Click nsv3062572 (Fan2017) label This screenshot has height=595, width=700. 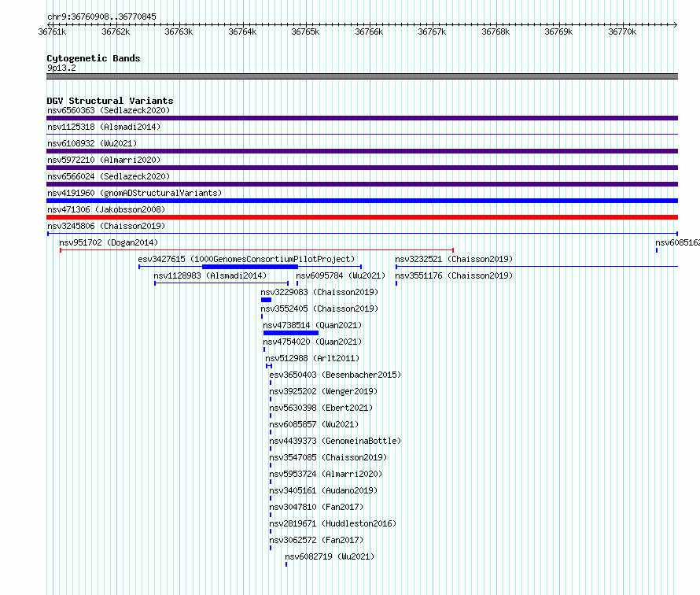tap(316, 540)
